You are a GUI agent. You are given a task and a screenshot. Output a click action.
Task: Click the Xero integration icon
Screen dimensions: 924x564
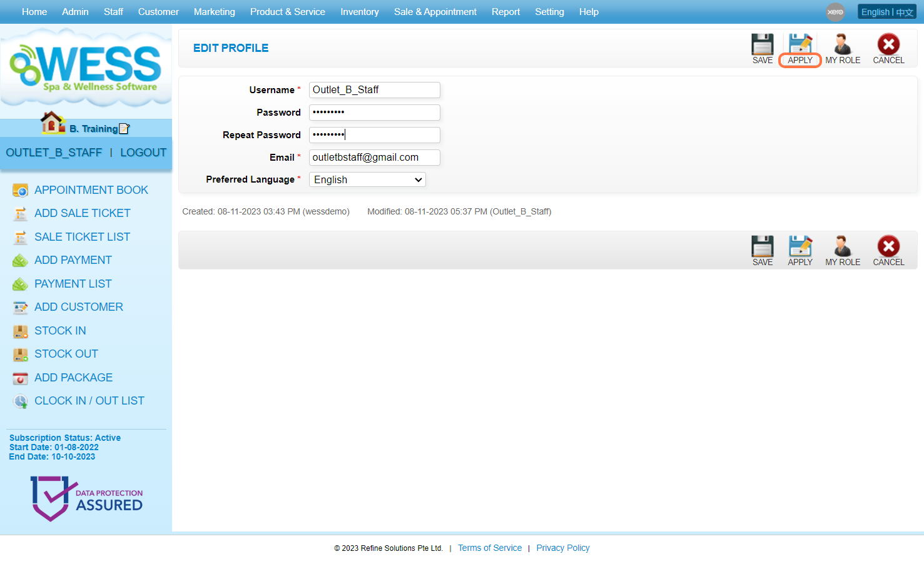835,12
